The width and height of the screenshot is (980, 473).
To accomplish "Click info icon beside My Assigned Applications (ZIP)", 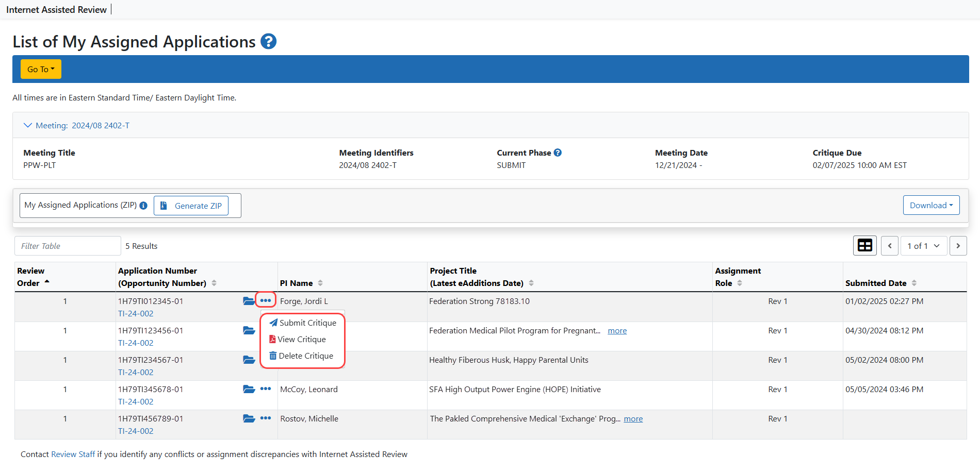I will (x=143, y=206).
